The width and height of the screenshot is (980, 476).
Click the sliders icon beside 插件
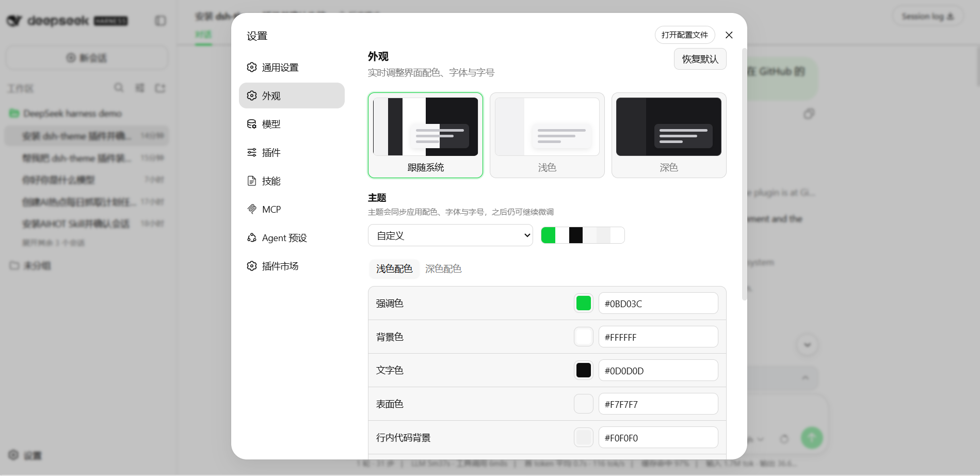(252, 152)
